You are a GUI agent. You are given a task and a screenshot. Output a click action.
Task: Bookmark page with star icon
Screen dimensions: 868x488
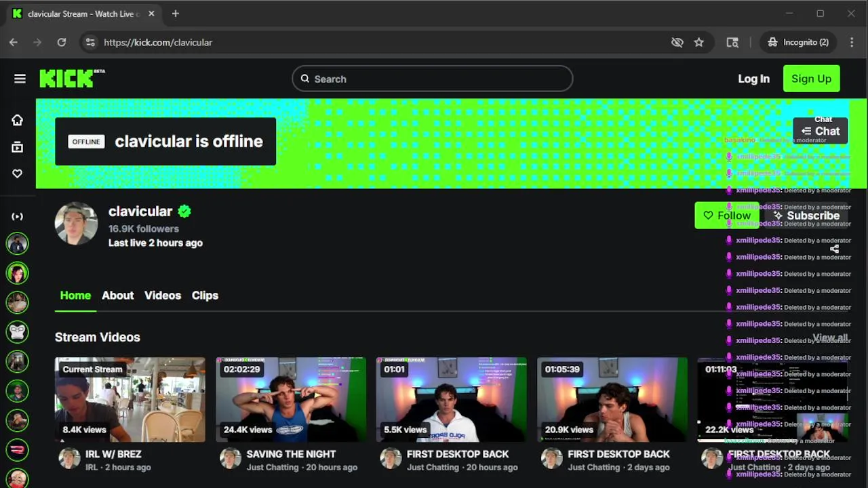[699, 42]
